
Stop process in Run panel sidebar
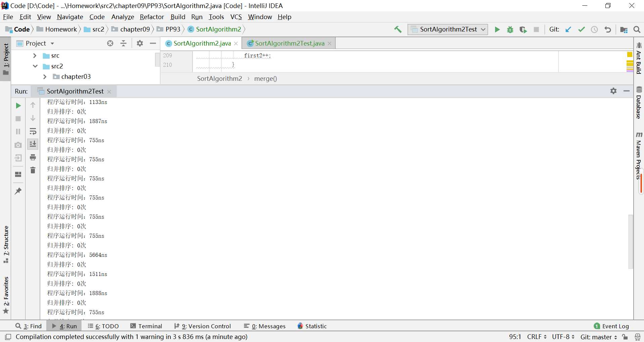click(18, 119)
